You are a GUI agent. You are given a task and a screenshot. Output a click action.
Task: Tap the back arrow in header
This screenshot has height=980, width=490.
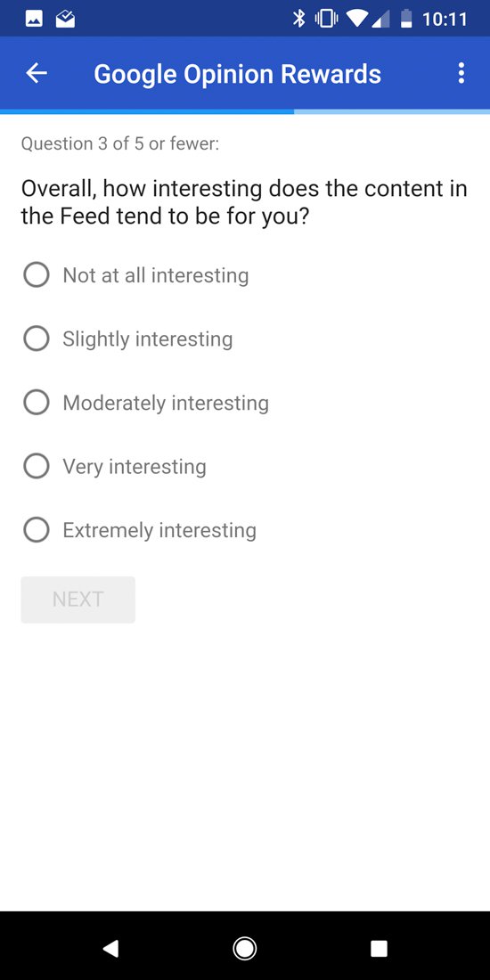click(37, 74)
